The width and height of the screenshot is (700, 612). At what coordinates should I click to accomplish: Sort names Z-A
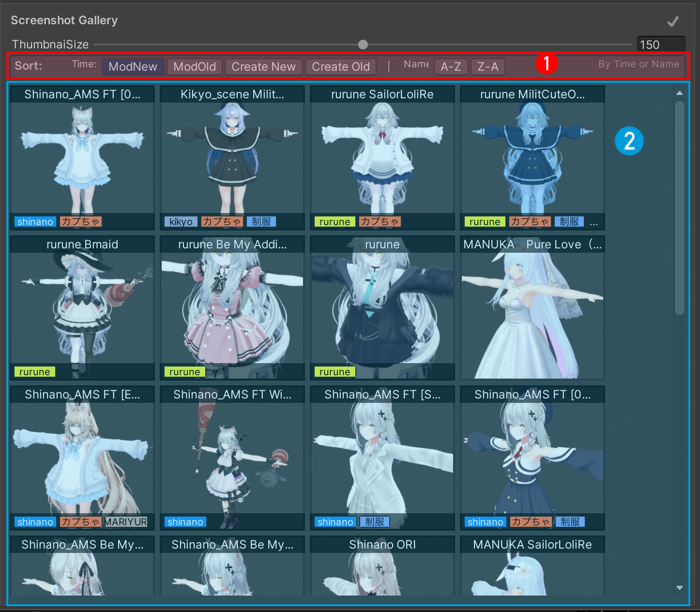(x=487, y=67)
